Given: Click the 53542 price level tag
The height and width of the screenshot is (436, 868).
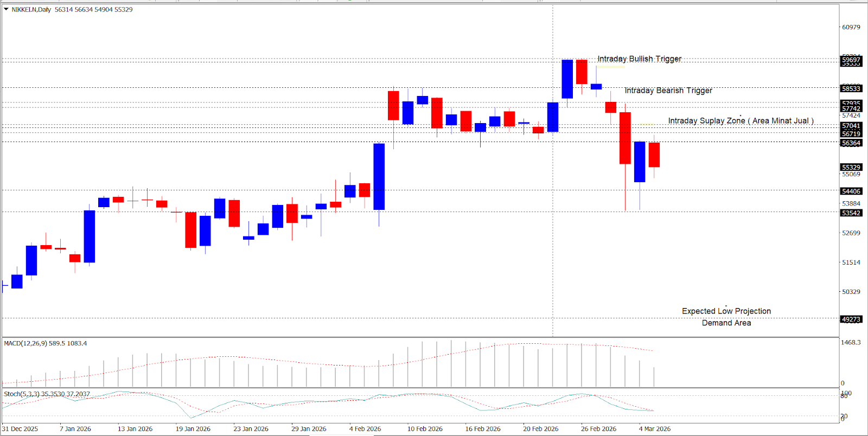Looking at the screenshot, I should [x=851, y=213].
